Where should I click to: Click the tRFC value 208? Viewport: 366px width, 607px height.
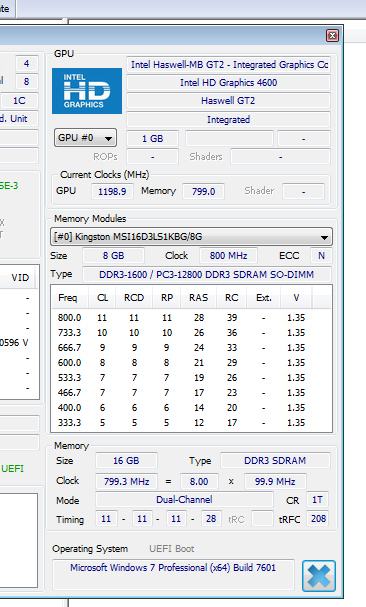[318, 519]
